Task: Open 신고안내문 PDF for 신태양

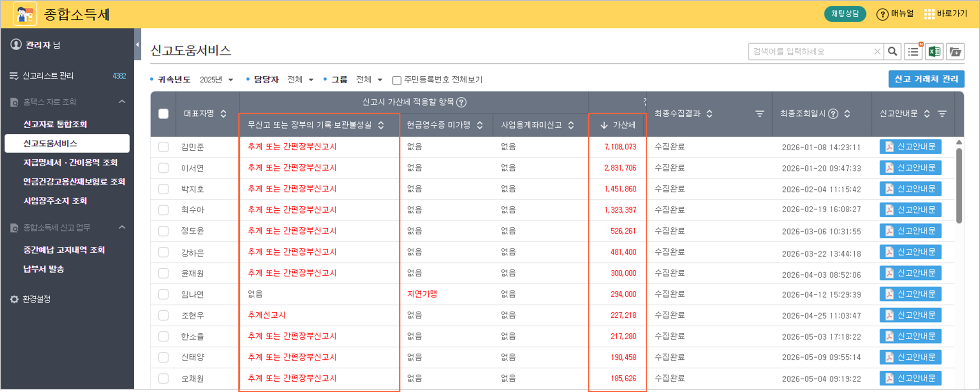Action: pyautogui.click(x=910, y=357)
